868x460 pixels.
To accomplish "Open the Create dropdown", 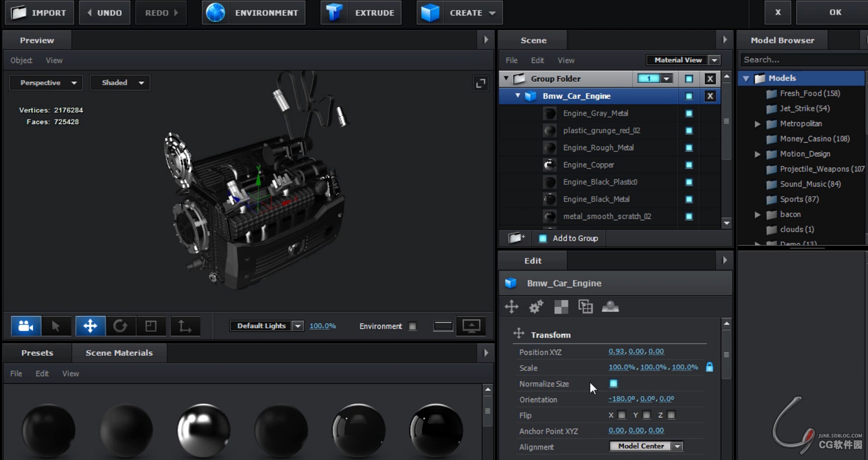I will coord(459,13).
